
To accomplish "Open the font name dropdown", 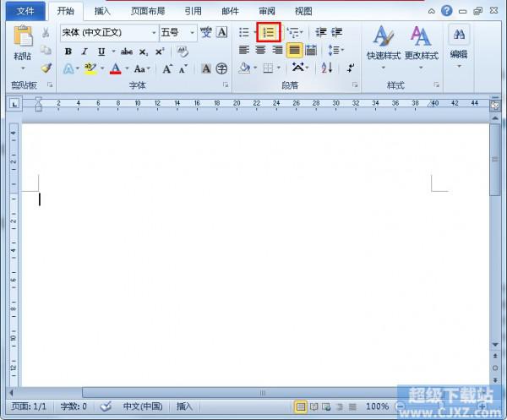I will [x=154, y=33].
